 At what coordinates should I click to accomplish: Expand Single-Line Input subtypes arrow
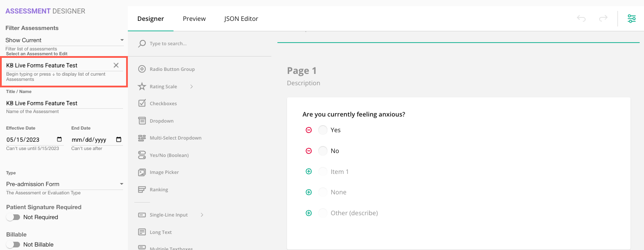click(x=202, y=215)
